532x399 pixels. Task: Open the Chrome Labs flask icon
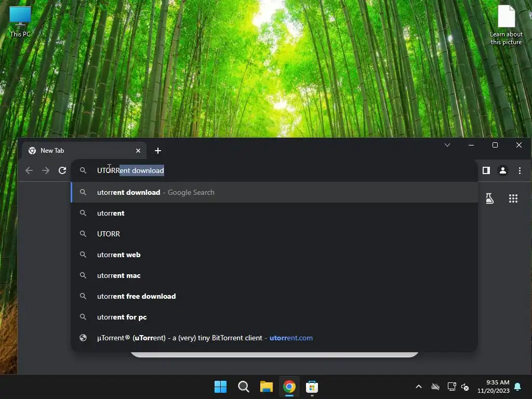[x=489, y=198]
